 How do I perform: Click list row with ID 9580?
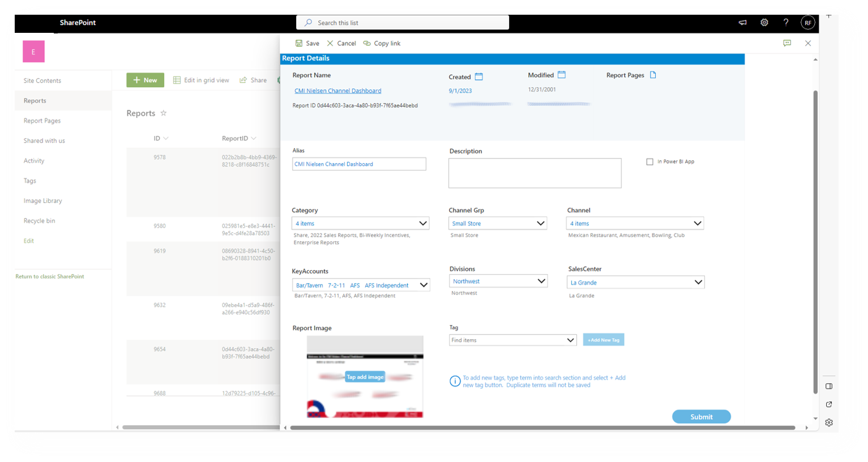pos(203,229)
